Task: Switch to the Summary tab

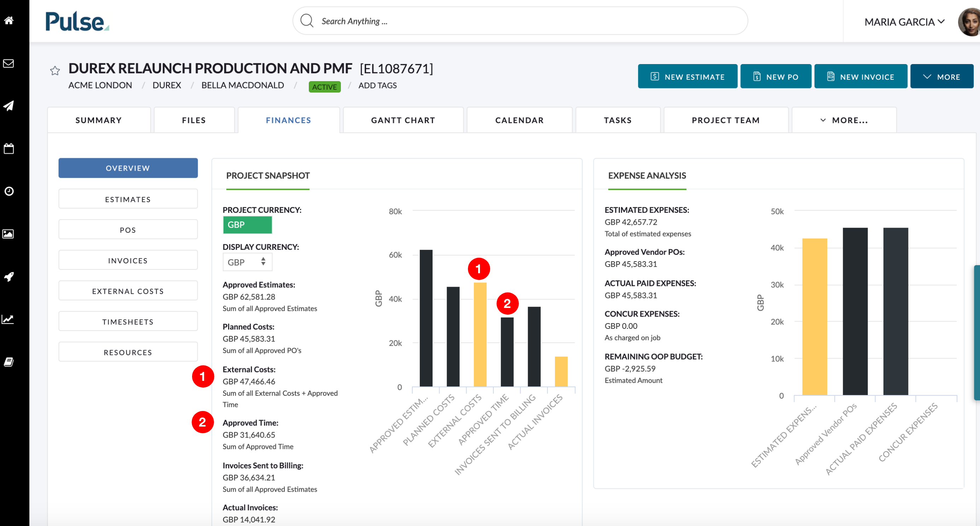Action: click(99, 120)
